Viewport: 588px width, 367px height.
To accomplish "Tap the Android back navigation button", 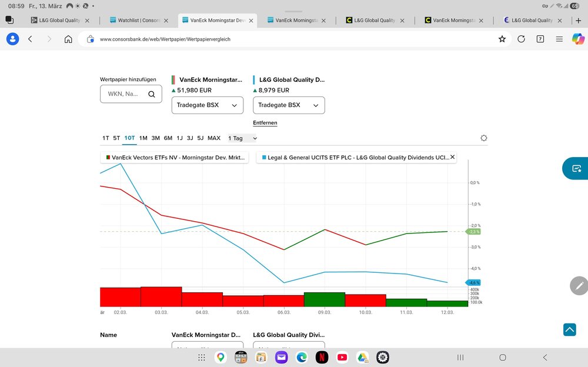I will pyautogui.click(x=545, y=358).
